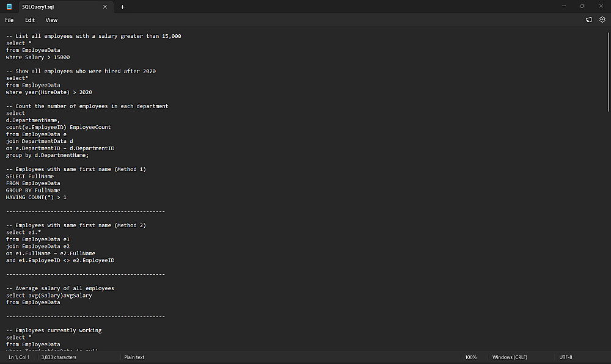Open the Edit menu
The width and height of the screenshot is (611, 364).
click(x=30, y=20)
